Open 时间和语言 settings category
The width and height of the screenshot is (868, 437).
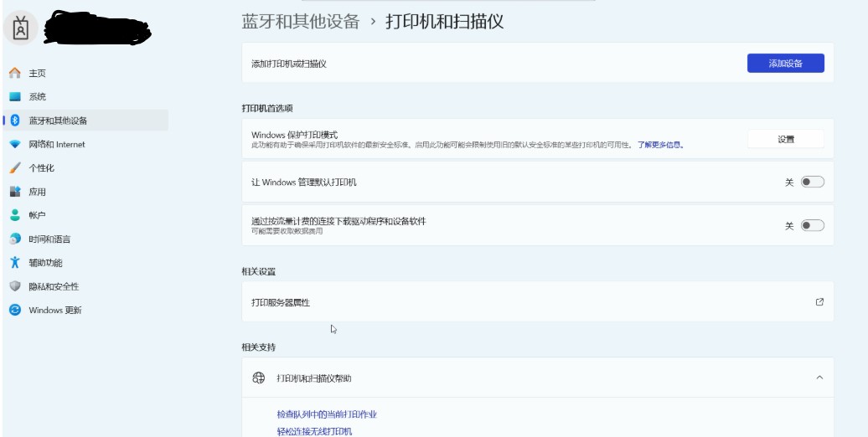coord(85,239)
